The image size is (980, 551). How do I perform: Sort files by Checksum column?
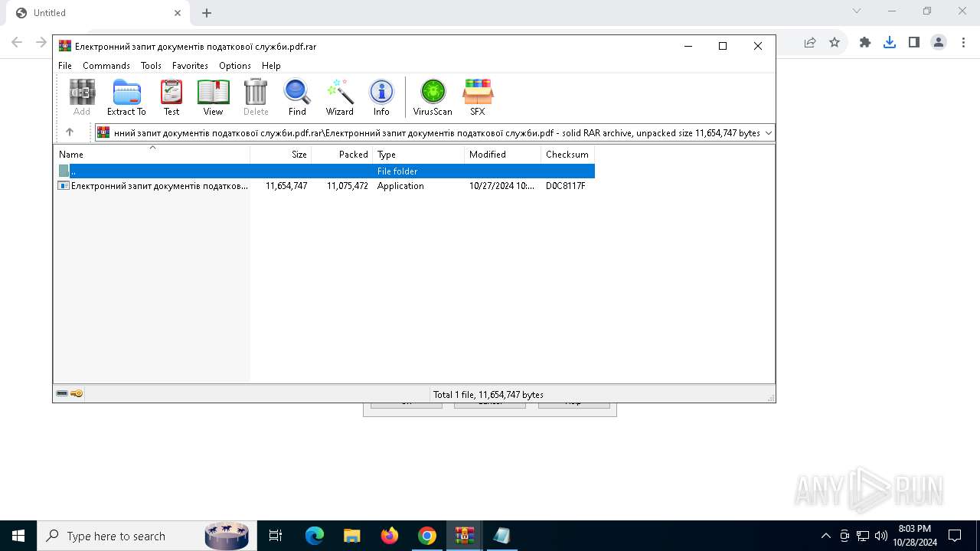pos(568,155)
